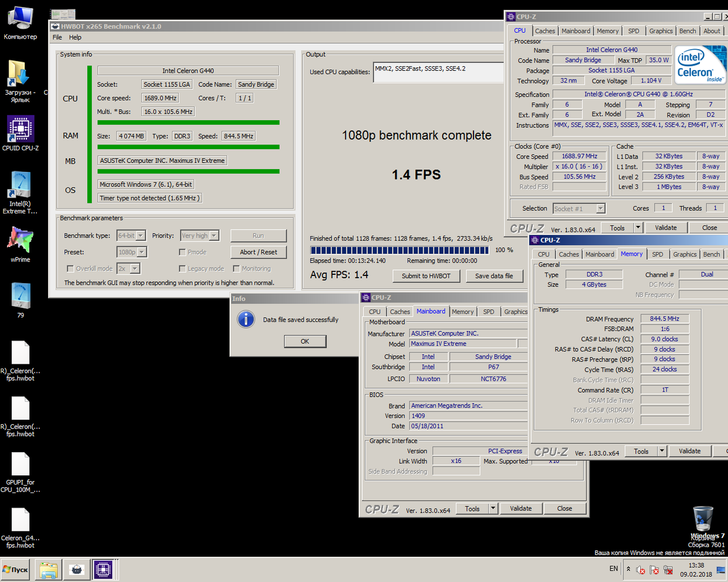Open the Priority Very high dropdown
The height and width of the screenshot is (582, 728).
coord(200,235)
